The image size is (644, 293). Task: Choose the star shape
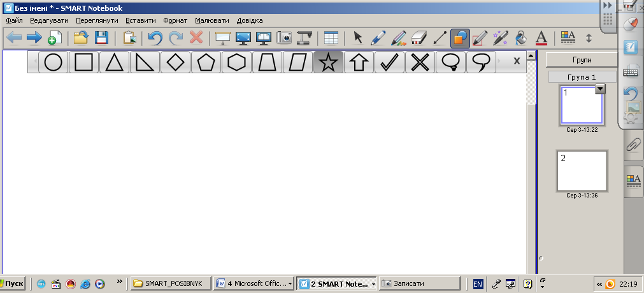click(x=328, y=62)
